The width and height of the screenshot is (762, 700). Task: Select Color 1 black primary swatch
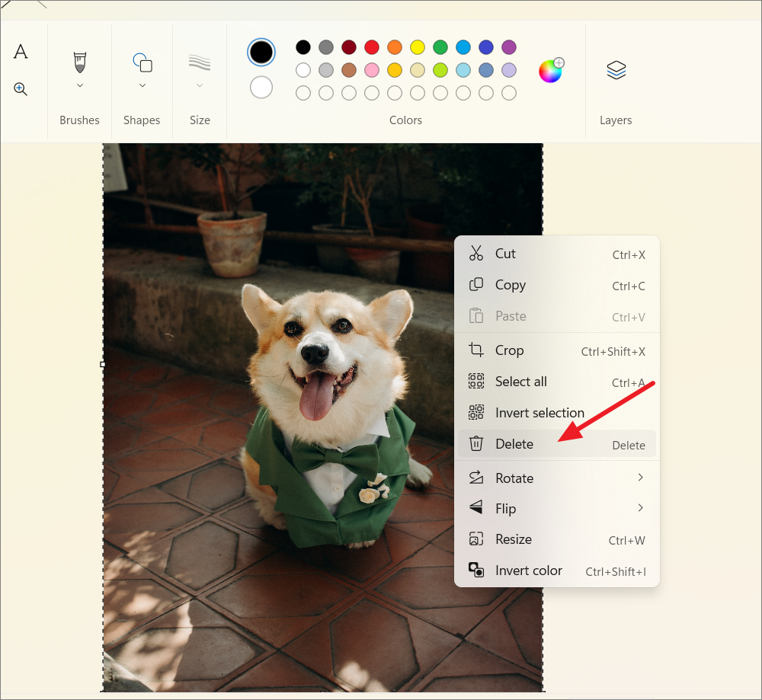tap(261, 52)
